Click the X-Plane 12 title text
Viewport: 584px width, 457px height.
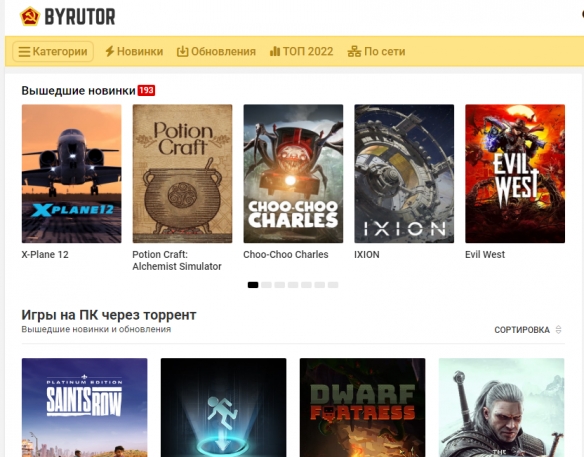pos(45,254)
